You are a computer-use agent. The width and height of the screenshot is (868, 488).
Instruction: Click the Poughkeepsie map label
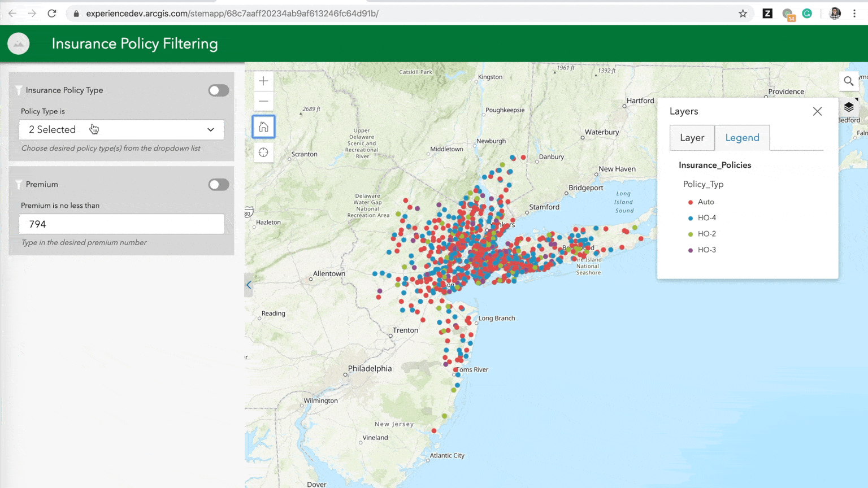(505, 110)
